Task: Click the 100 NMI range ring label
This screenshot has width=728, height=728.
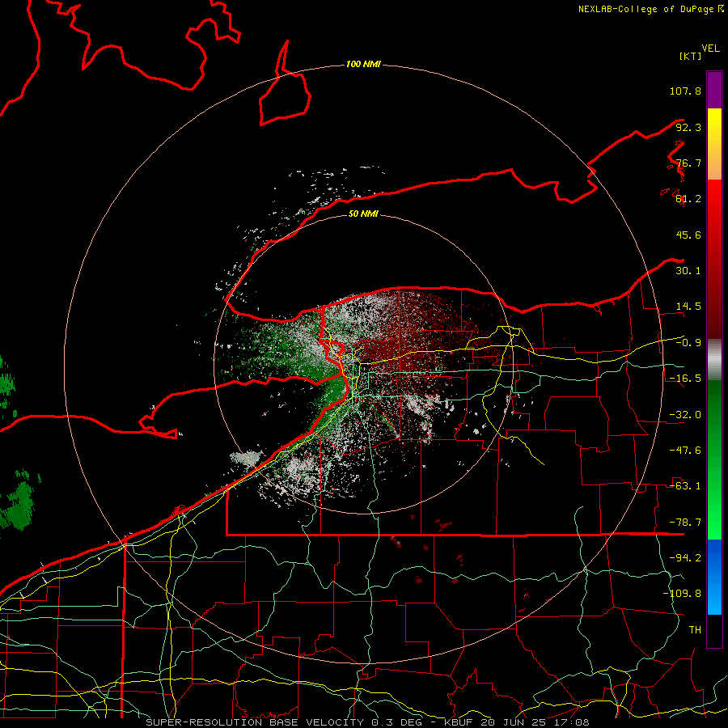Action: click(x=363, y=64)
